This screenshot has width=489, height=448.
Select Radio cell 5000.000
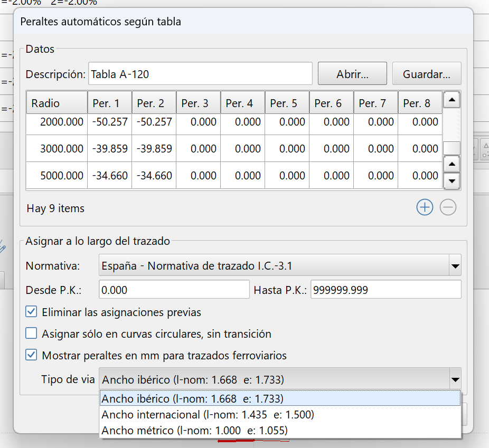[57, 175]
